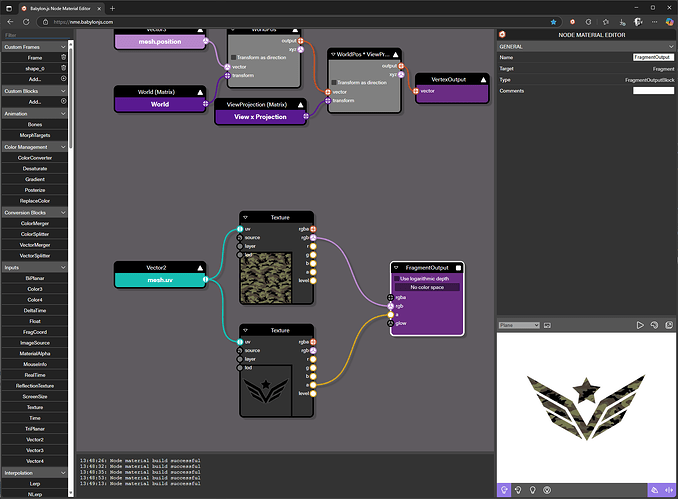The width and height of the screenshot is (678, 499).
Task: Delete the shape_o custom frame with trash icon
Action: 64,68
